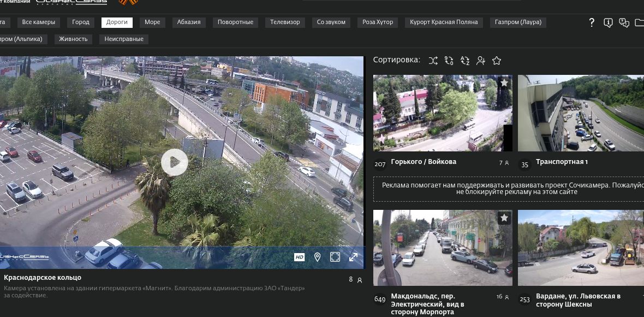Click the Вардане, ул. Львовская title
Viewport: 644px width, 317px height.
[x=579, y=300]
